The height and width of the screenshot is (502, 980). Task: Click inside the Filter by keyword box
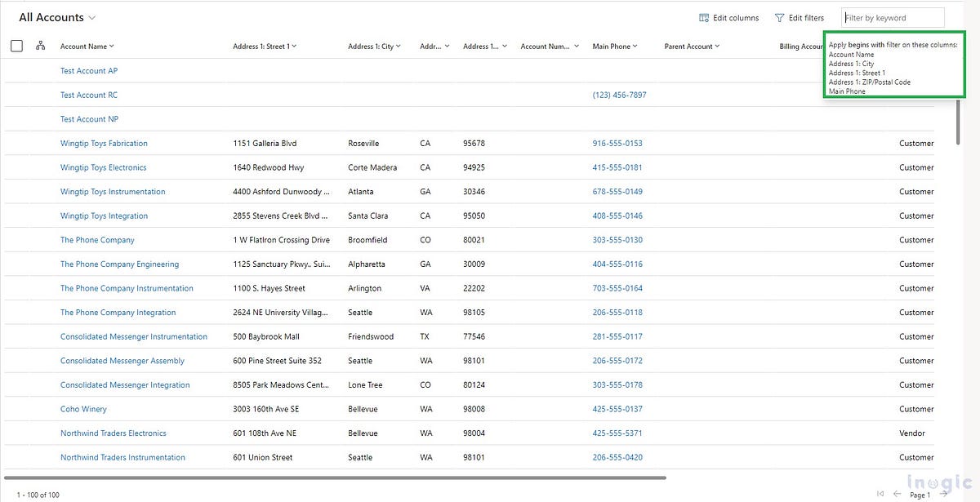[x=892, y=17]
